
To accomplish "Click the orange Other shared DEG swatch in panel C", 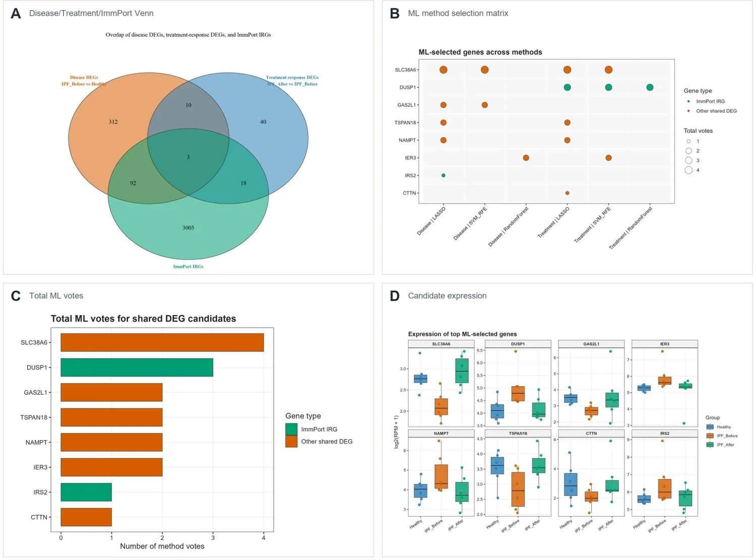I will tap(291, 442).
